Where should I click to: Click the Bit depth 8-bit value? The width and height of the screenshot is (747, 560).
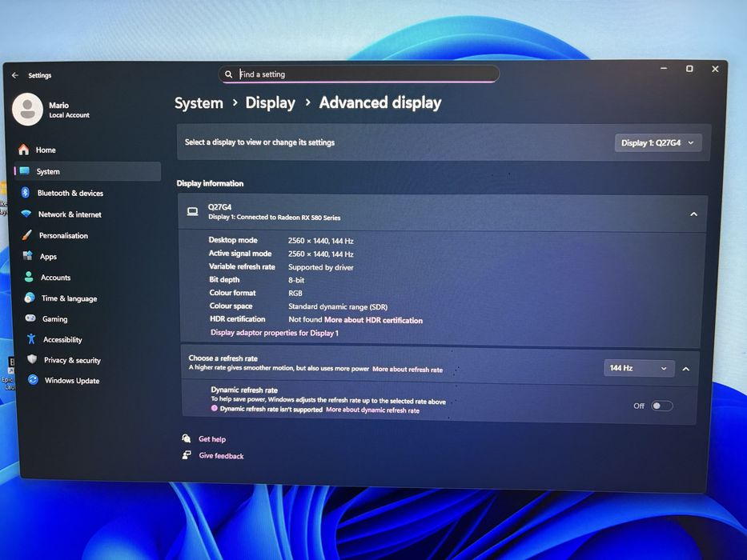pyautogui.click(x=296, y=280)
